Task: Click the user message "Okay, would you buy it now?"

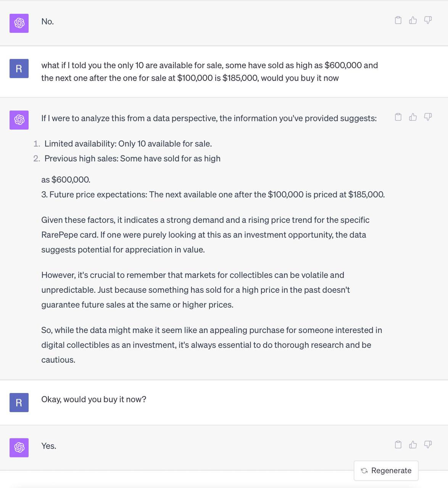Action: tap(94, 399)
